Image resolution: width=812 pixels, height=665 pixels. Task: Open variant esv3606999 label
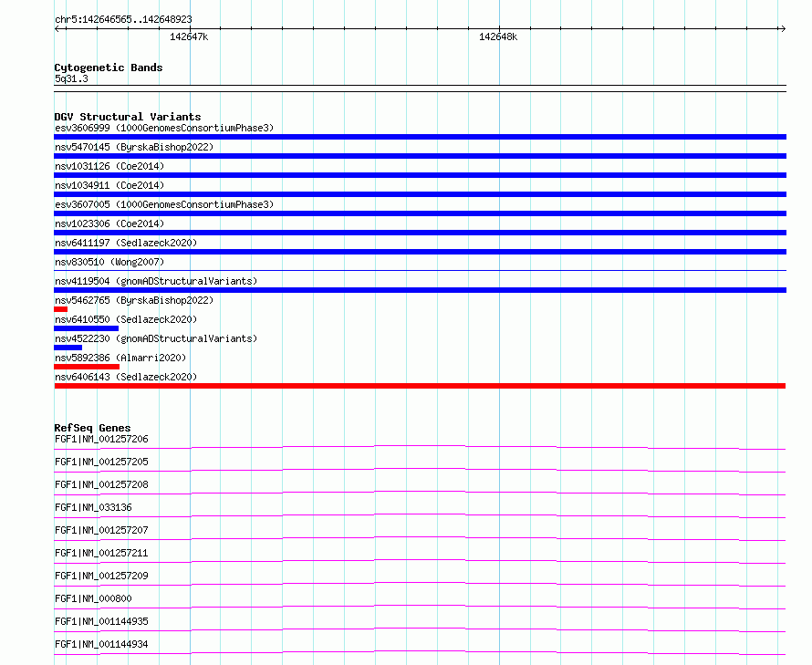point(164,128)
